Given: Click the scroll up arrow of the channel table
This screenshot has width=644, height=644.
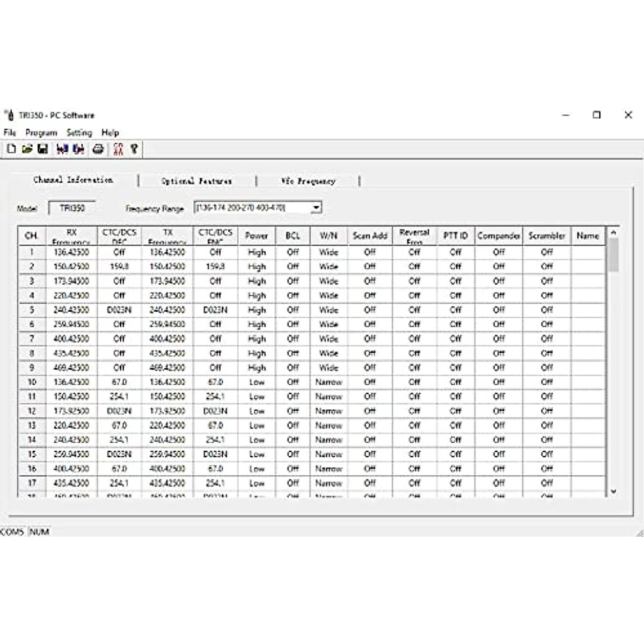Looking at the screenshot, I should click(x=613, y=232).
